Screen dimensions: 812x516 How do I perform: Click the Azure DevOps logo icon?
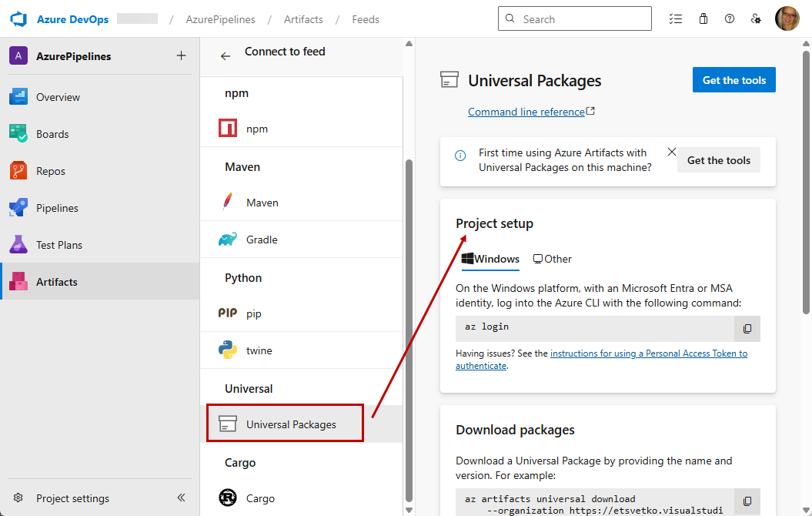click(x=18, y=19)
